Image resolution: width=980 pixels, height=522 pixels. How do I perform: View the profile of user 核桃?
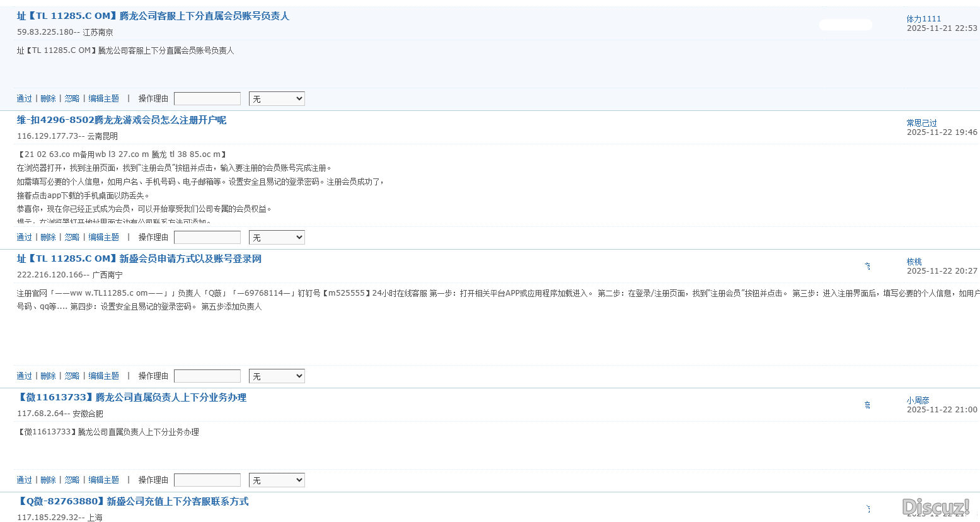pos(914,262)
